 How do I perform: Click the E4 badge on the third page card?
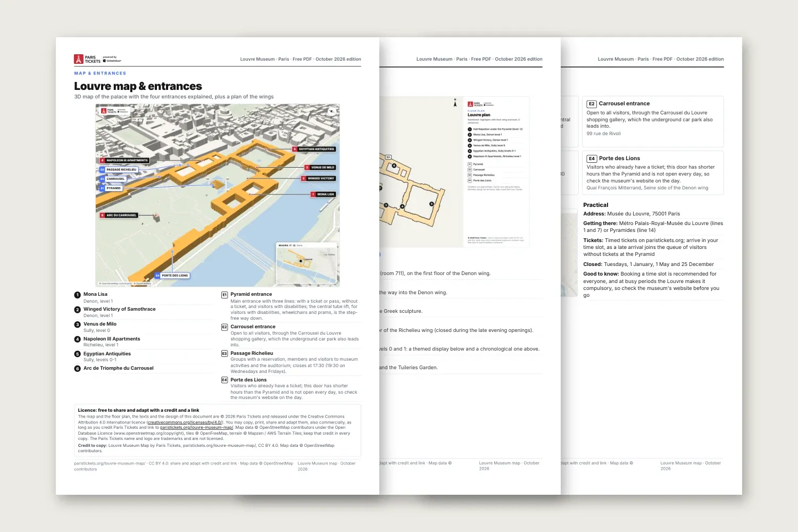coord(592,159)
